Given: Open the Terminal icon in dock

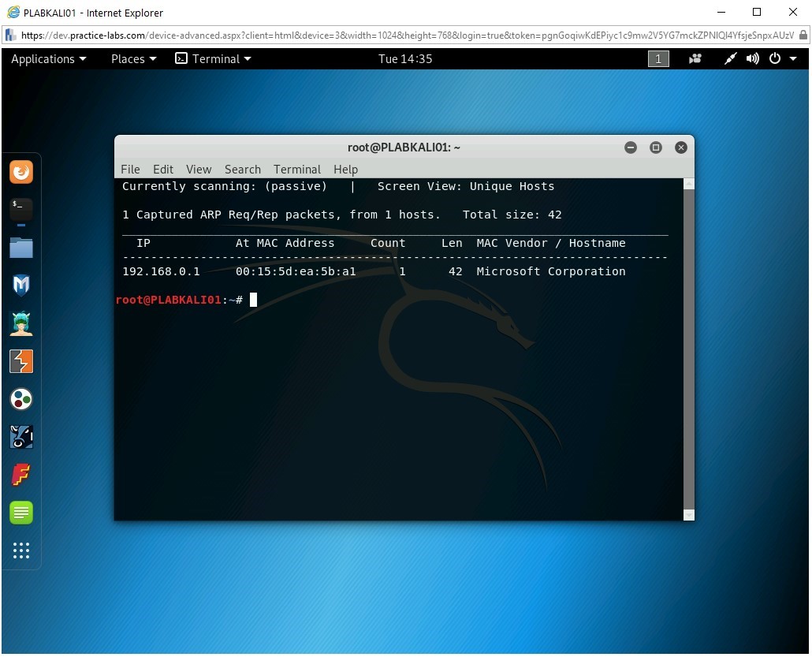Looking at the screenshot, I should point(21,210).
